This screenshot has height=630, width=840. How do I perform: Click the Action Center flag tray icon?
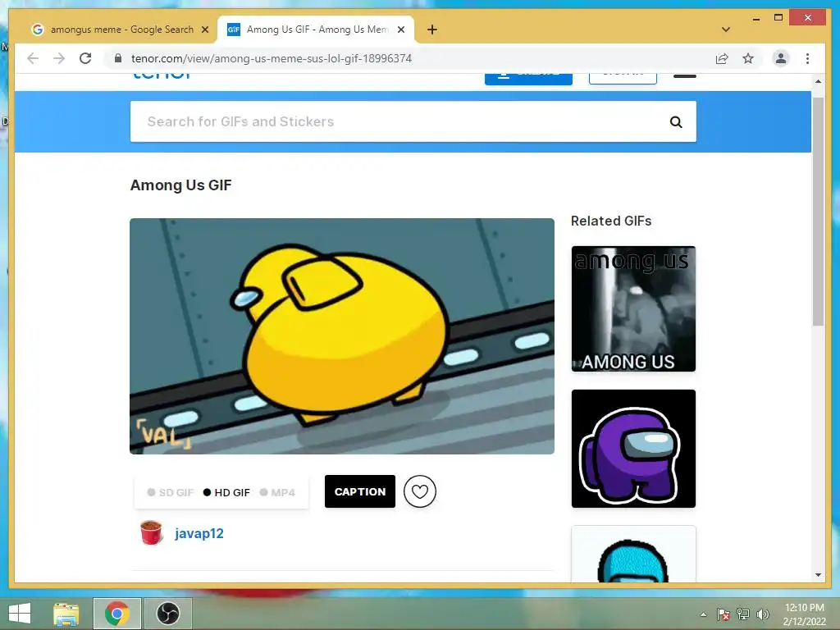click(723, 614)
